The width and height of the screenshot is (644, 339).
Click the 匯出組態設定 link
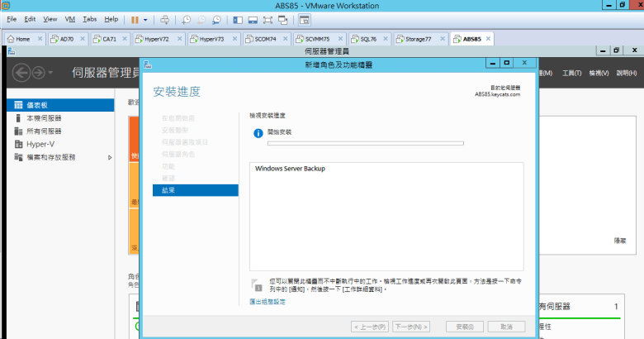(268, 302)
